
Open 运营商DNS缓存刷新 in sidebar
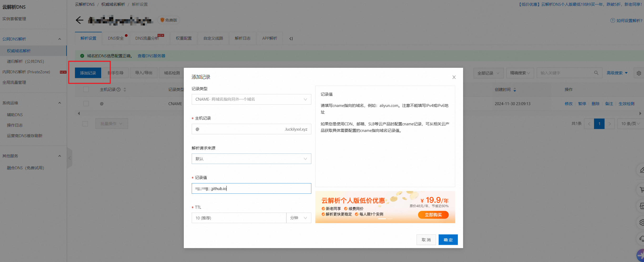click(x=25, y=136)
